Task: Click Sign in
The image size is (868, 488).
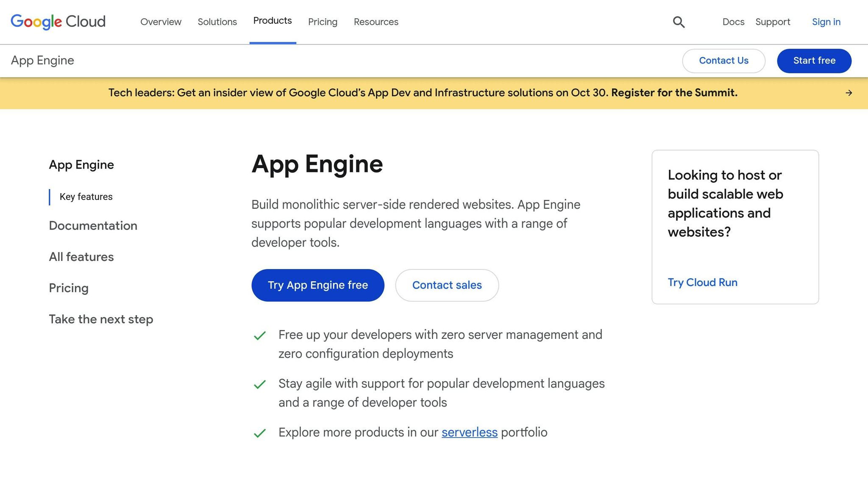Action: [x=826, y=22]
